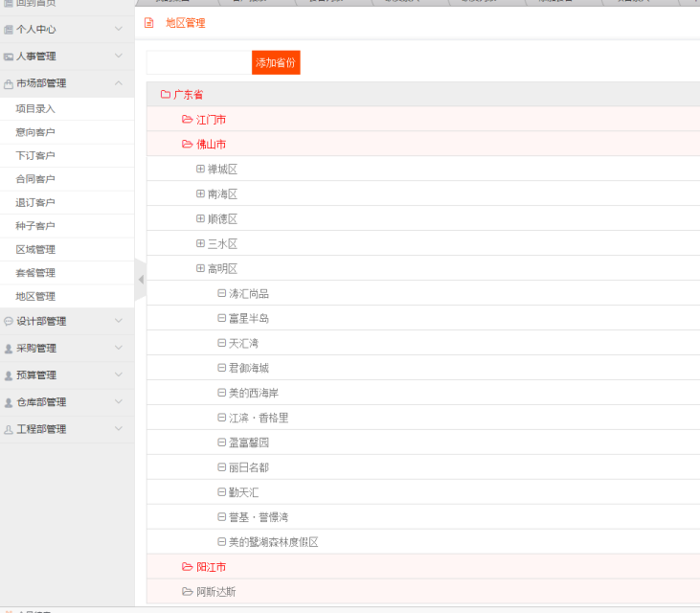Expand the 南海区 tree node
This screenshot has height=613, width=700.
pos(200,193)
